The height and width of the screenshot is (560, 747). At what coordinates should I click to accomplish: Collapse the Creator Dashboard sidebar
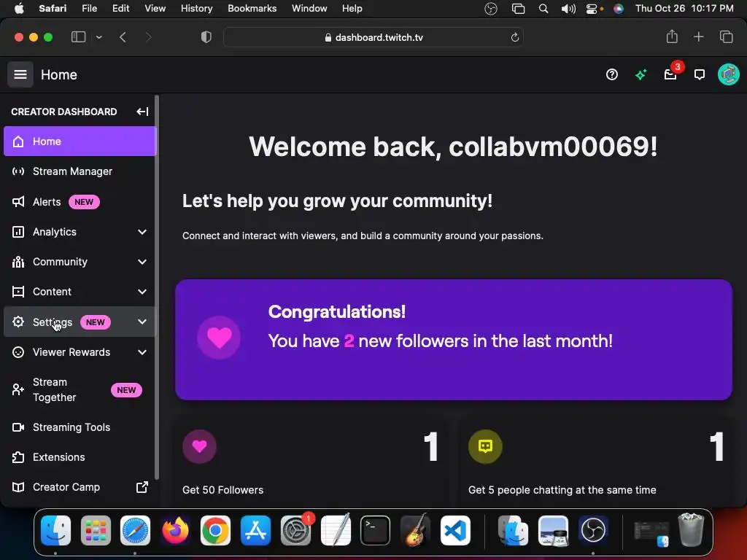pyautogui.click(x=142, y=112)
